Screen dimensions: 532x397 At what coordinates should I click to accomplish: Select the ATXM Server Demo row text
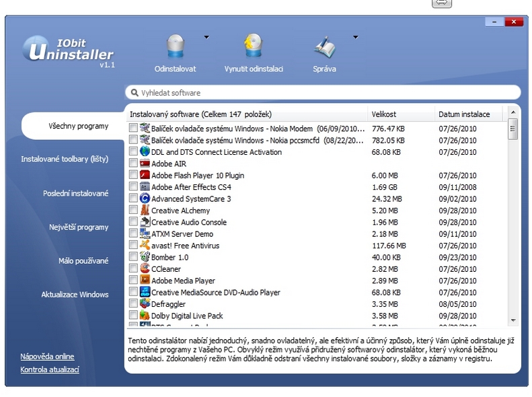click(182, 233)
